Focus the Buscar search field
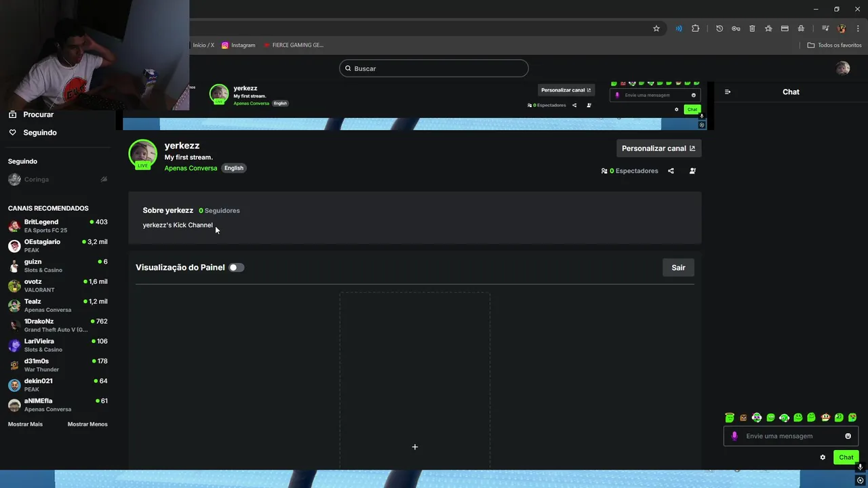The image size is (868, 488). [x=434, y=68]
